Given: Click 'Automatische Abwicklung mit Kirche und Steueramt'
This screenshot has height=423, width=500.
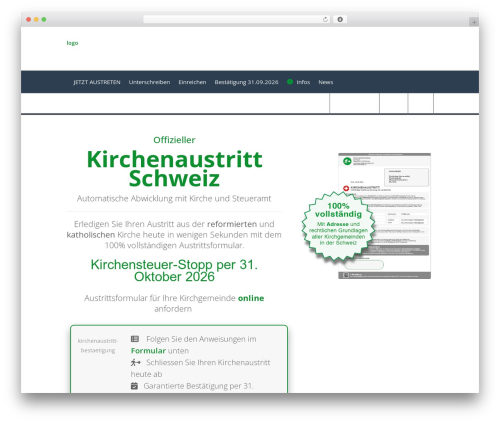Looking at the screenshot, I should click(174, 199).
